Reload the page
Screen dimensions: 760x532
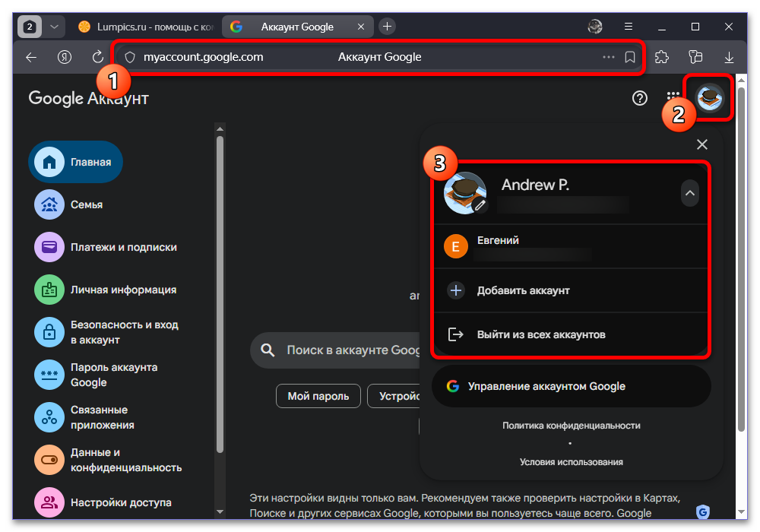click(x=97, y=57)
